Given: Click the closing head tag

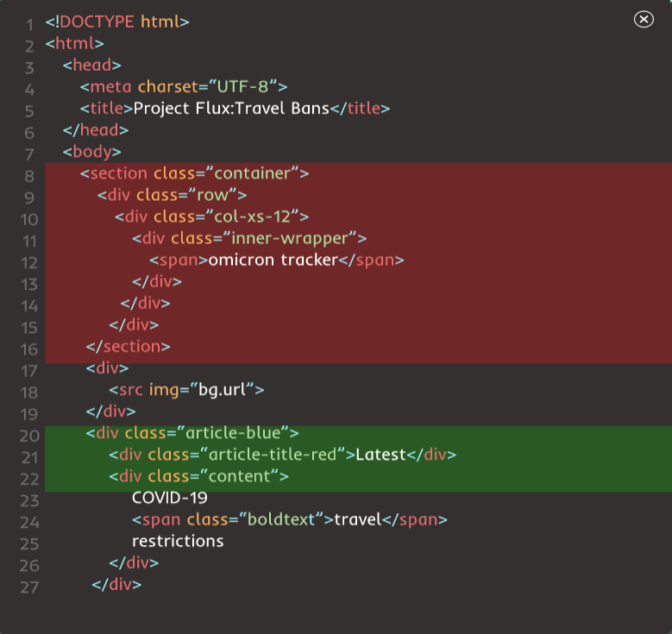Looking at the screenshot, I should 96,130.
